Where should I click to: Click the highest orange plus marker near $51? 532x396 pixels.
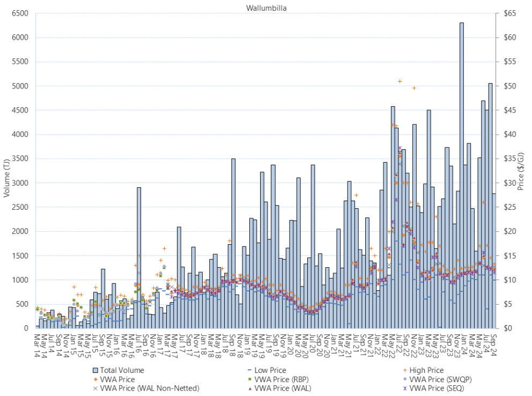tap(400, 82)
